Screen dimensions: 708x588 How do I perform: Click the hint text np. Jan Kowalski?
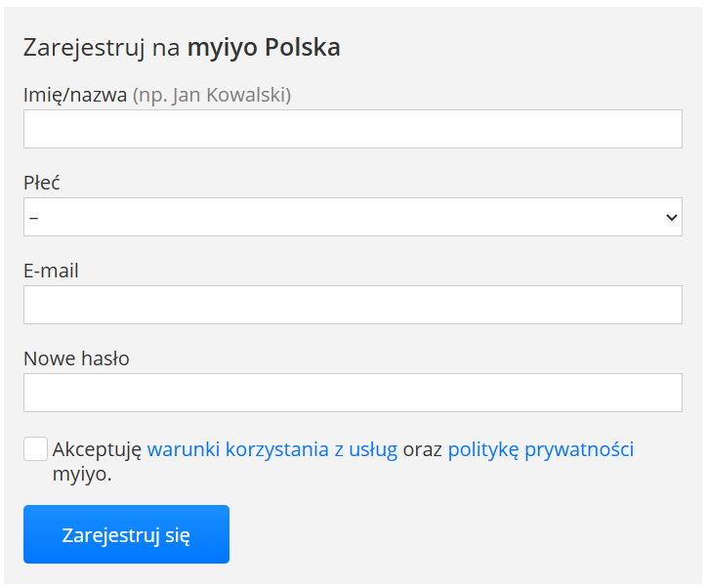[212, 95]
